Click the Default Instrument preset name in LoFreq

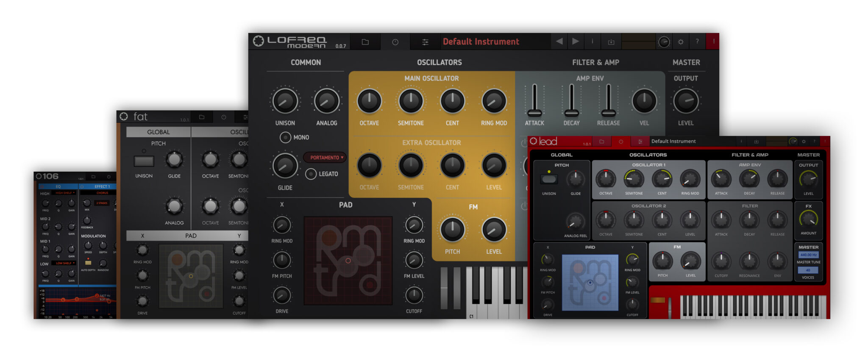(481, 42)
